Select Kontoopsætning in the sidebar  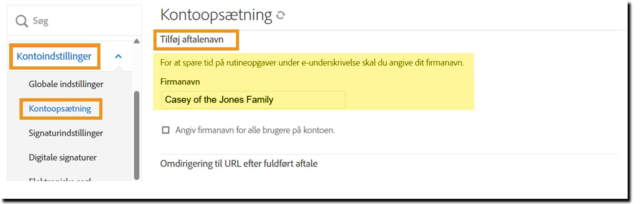[x=60, y=109]
